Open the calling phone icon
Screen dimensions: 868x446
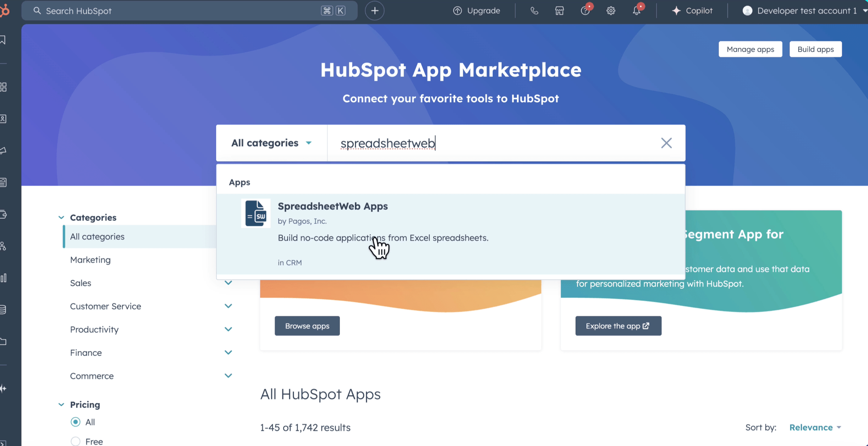[534, 11]
